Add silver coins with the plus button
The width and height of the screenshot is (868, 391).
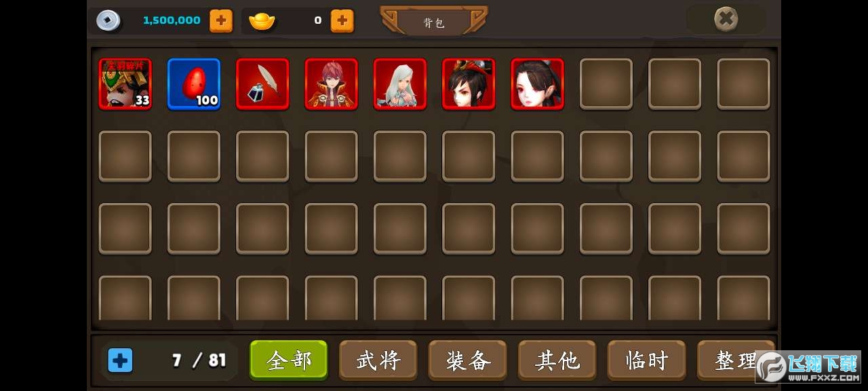[221, 21]
